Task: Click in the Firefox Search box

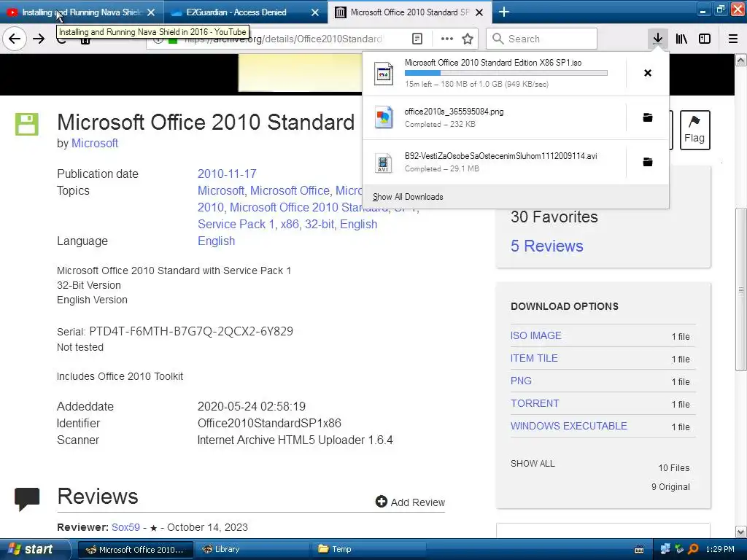Action: pos(542,39)
